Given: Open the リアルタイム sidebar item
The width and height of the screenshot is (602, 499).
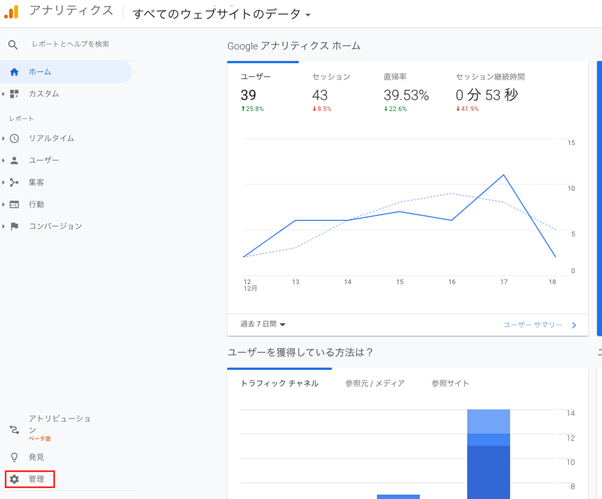Looking at the screenshot, I should 51,138.
